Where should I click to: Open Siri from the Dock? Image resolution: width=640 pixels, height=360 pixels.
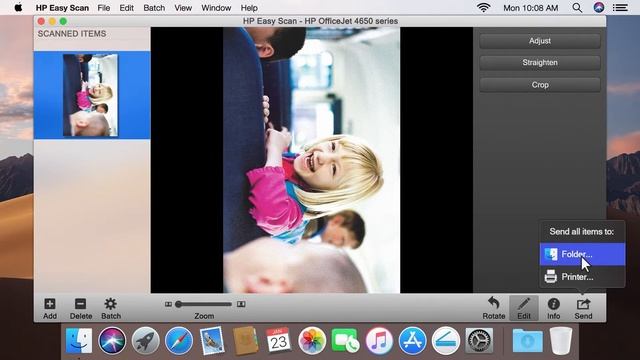coord(111,340)
